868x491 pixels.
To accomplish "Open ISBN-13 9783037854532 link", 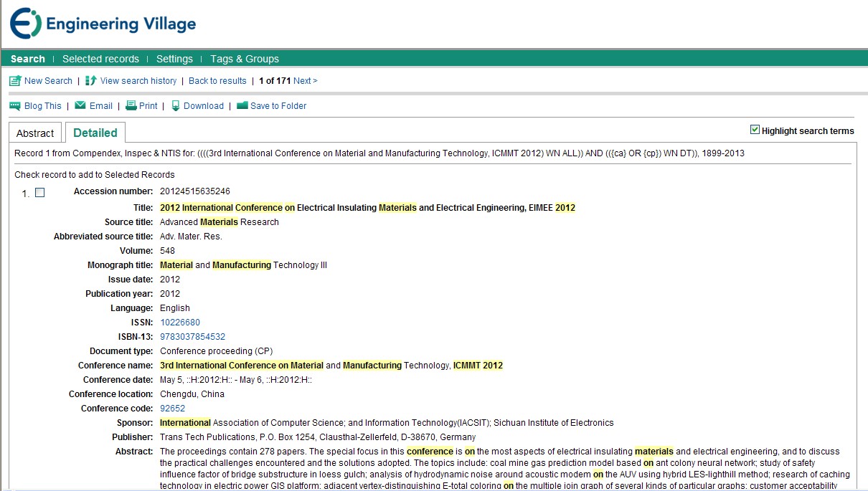I will coord(192,337).
